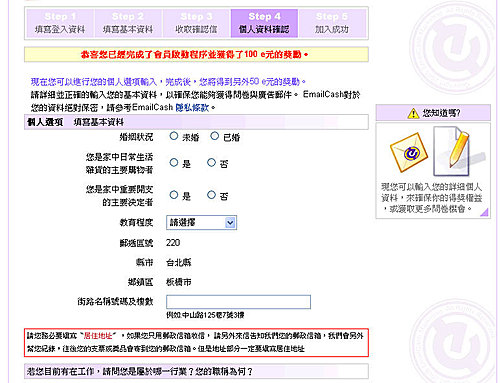The image size is (500, 383).
Task: Click the email envelope icon in sidebar
Action: [x=409, y=152]
